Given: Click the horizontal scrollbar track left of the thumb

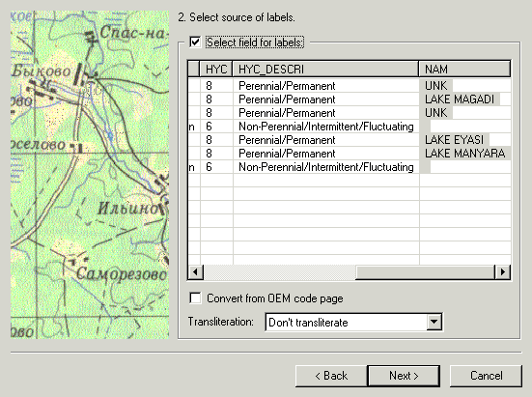Looking at the screenshot, I should tap(279, 272).
